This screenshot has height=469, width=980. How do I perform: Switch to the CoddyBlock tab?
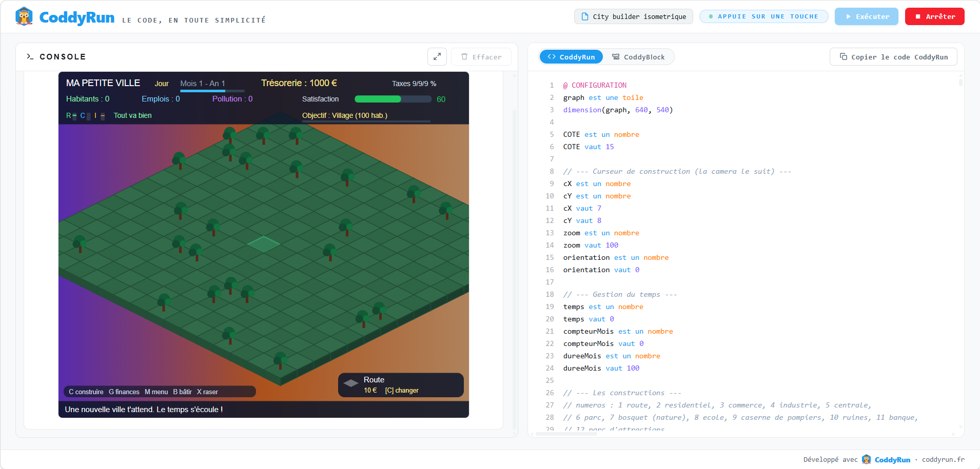pos(638,57)
